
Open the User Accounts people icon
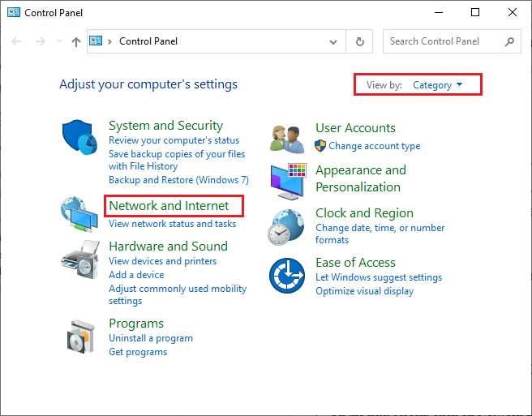point(287,139)
